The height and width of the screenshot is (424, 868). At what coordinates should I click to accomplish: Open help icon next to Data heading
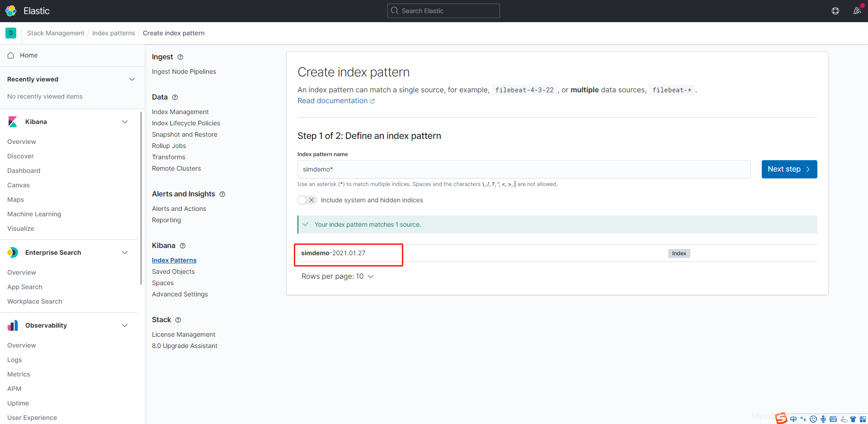click(x=175, y=97)
